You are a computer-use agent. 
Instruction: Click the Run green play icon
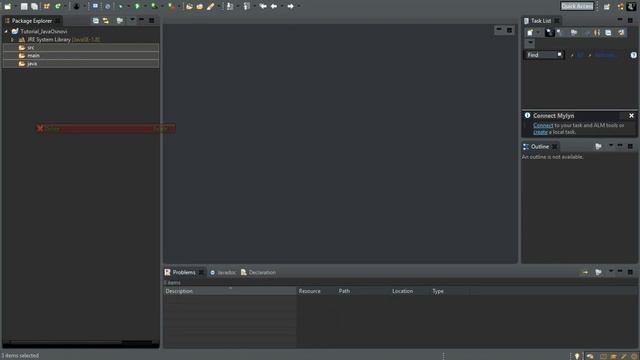point(137,6)
